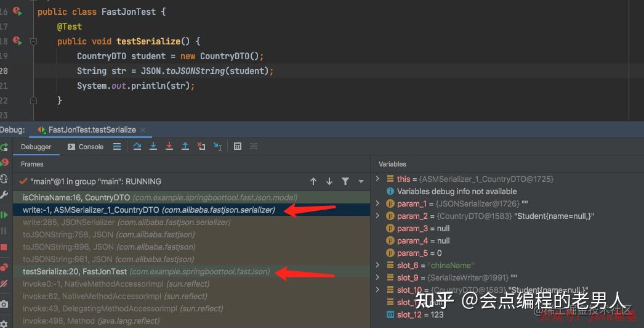Click the toJSONString call in line 20
The width and height of the screenshot is (644, 328).
pyautogui.click(x=195, y=71)
